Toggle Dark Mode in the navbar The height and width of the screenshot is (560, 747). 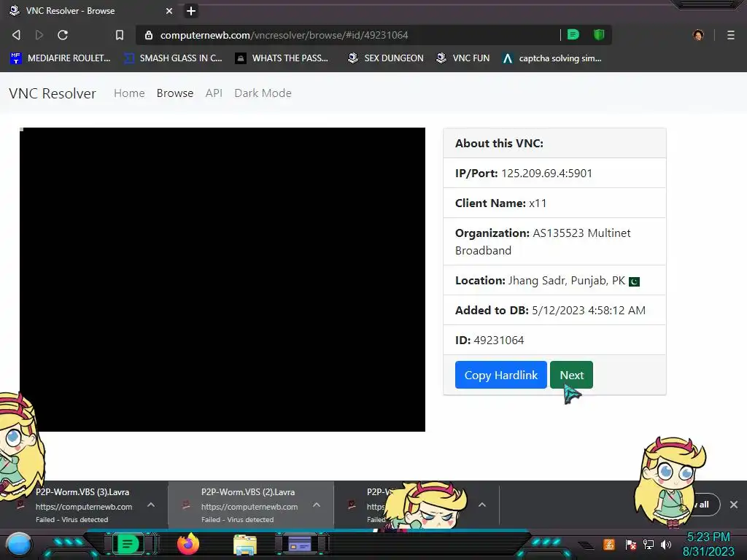click(263, 93)
